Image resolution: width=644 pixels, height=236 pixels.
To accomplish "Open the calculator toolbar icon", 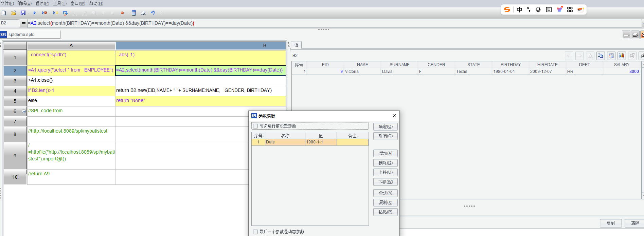I will pyautogui.click(x=134, y=13).
